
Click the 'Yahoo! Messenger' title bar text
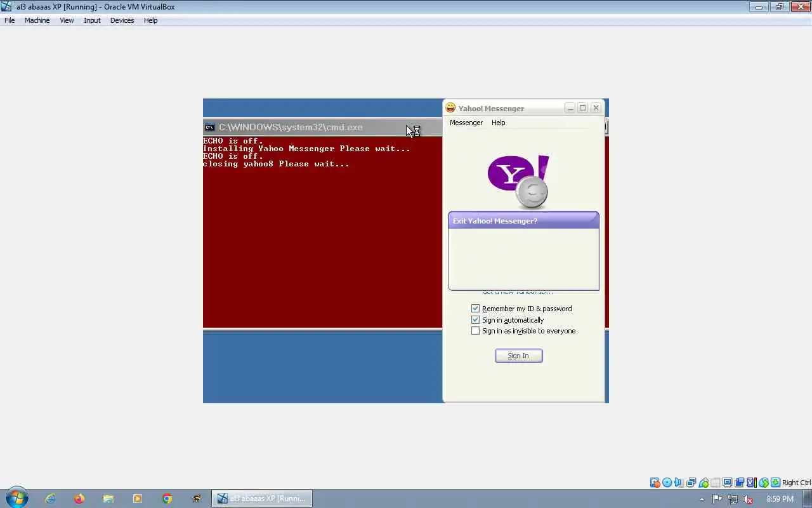click(x=491, y=109)
